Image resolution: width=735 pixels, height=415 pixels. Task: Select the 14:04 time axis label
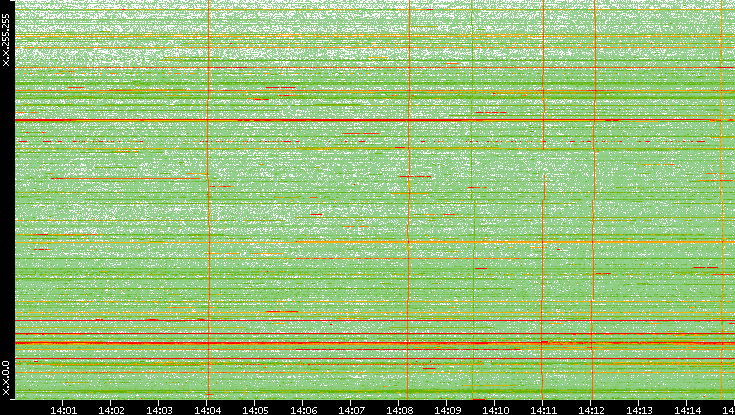(207, 410)
